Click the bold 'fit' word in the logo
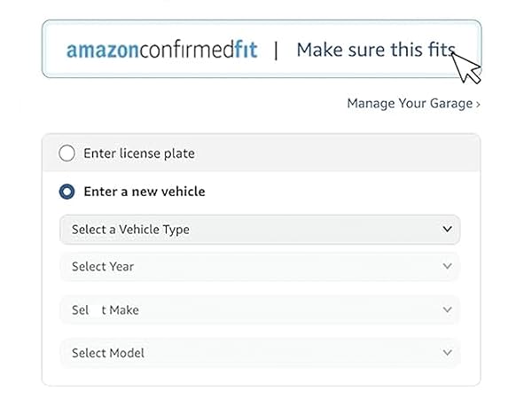 (246, 50)
